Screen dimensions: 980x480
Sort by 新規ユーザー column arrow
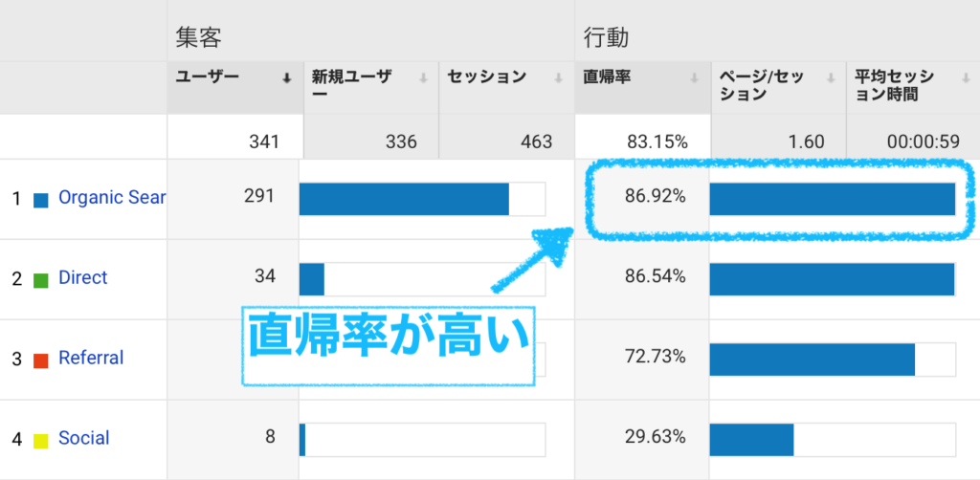click(x=423, y=79)
